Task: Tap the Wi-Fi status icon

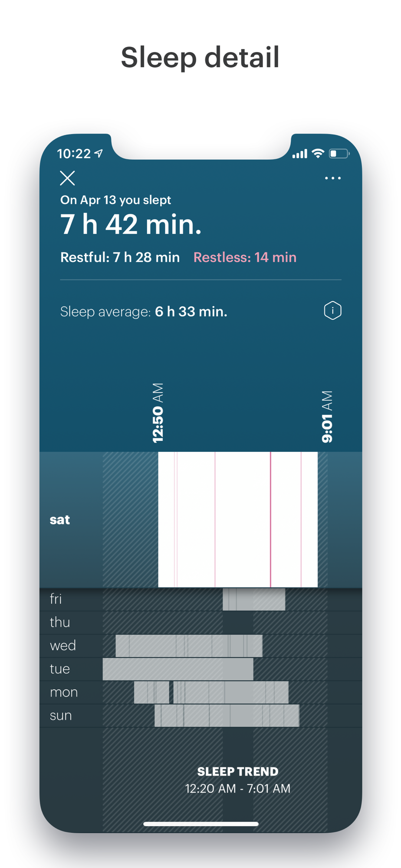Action: pyautogui.click(x=318, y=153)
